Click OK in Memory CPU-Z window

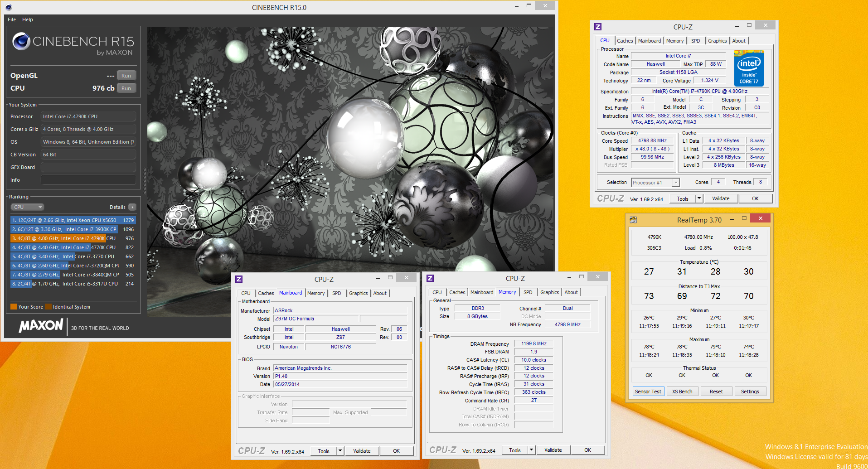click(x=587, y=450)
